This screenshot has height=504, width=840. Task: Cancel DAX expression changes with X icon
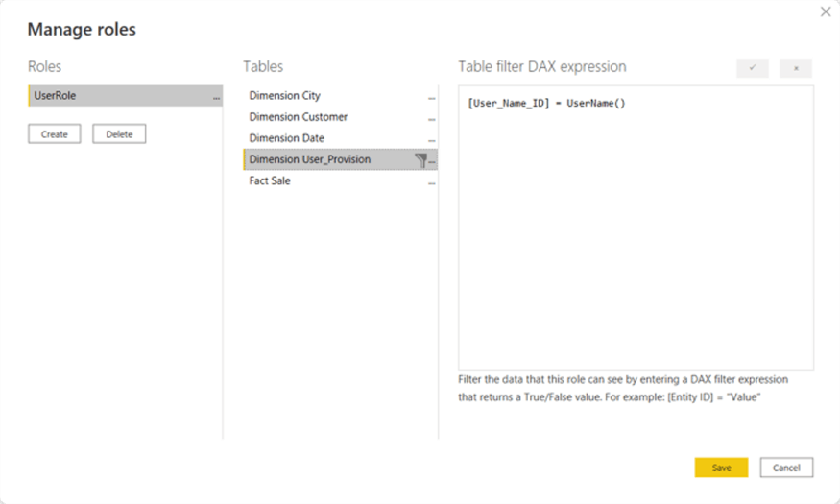click(796, 68)
